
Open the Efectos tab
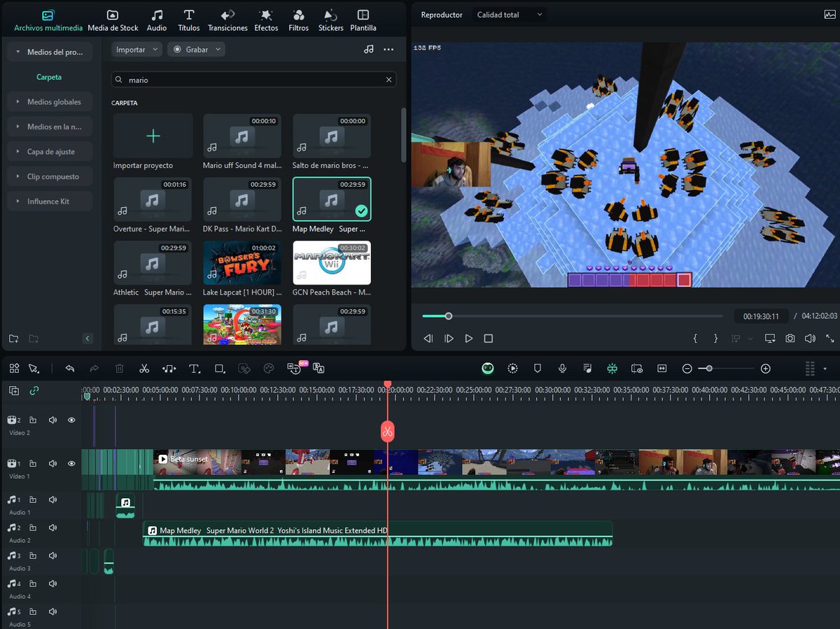tap(266, 20)
